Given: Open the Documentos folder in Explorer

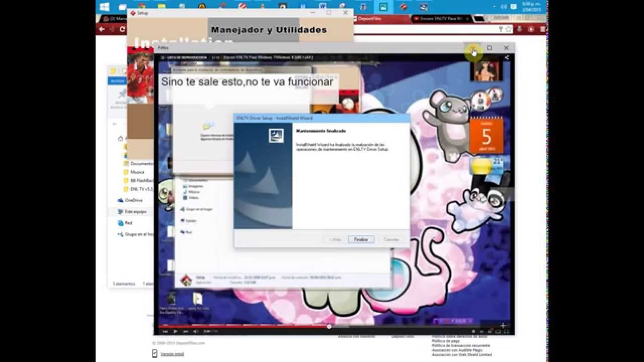Looking at the screenshot, I should click(138, 163).
